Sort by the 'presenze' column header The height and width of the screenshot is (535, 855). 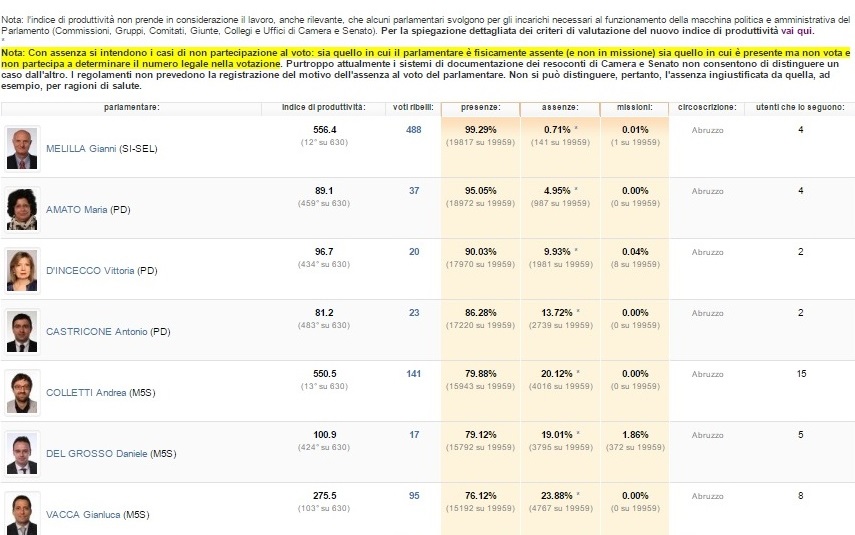[480, 106]
